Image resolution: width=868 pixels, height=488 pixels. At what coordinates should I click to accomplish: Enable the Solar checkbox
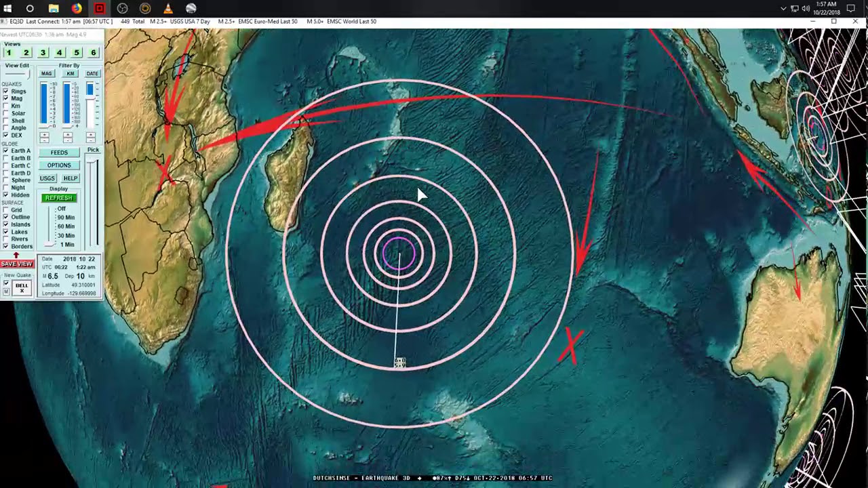[6, 113]
